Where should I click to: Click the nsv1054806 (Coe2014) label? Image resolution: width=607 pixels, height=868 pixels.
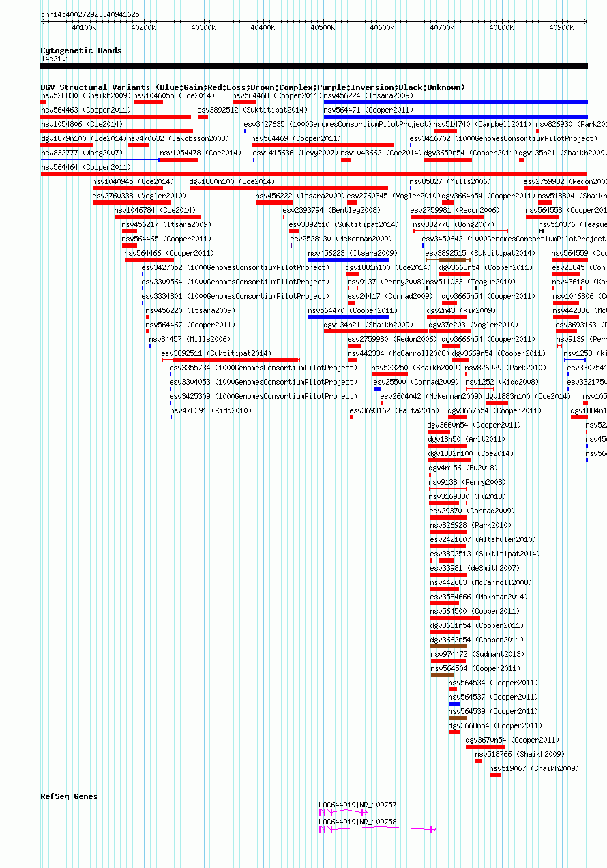[x=82, y=124]
